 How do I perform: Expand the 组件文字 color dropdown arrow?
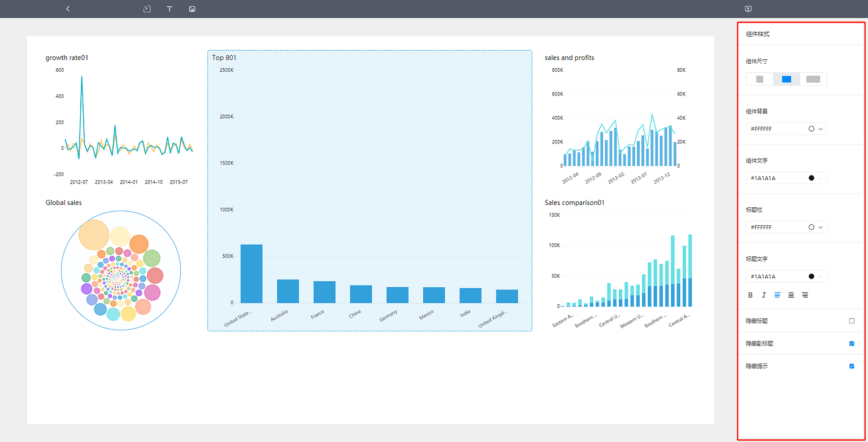821,178
